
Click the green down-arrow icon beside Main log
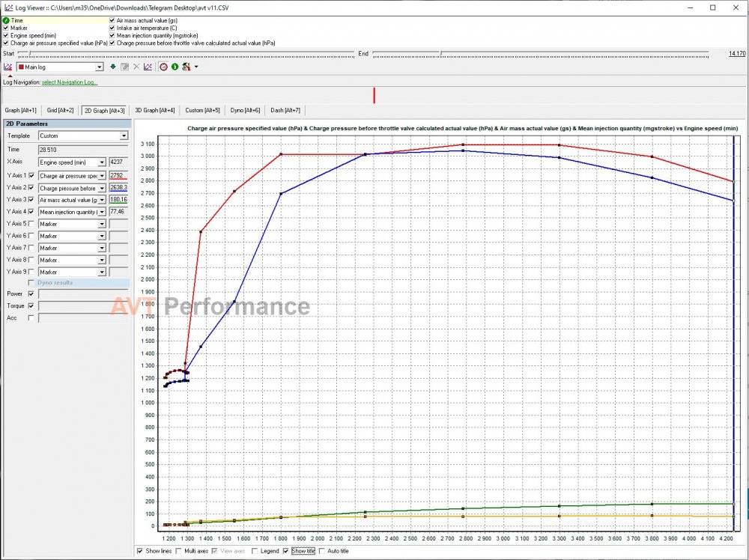(x=113, y=67)
